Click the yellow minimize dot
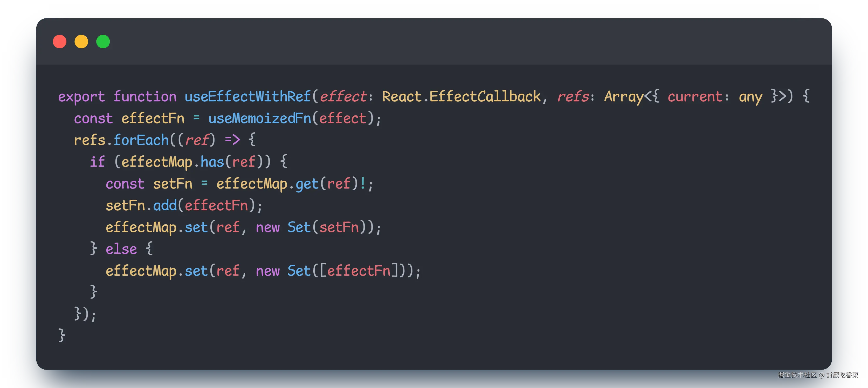Image resolution: width=868 pixels, height=388 pixels. point(81,42)
